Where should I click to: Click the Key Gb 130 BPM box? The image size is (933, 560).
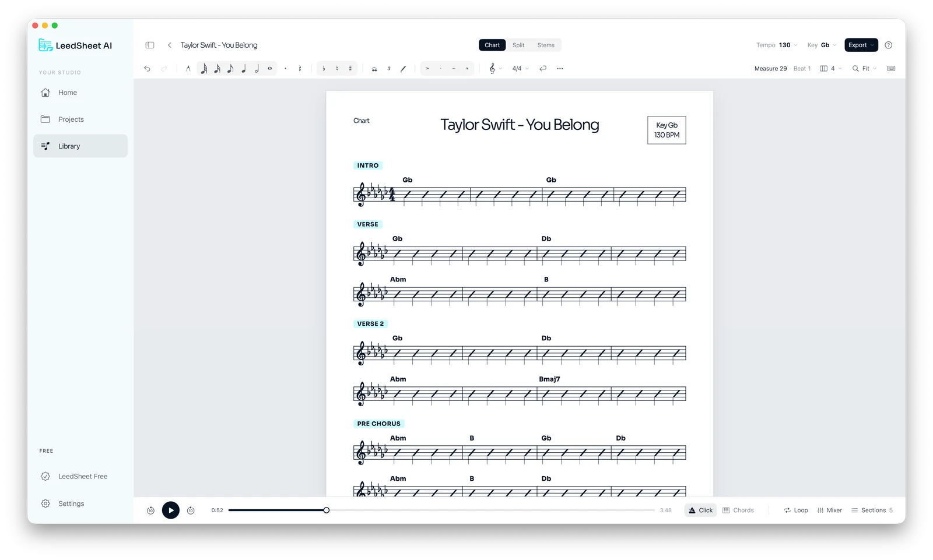(x=667, y=130)
